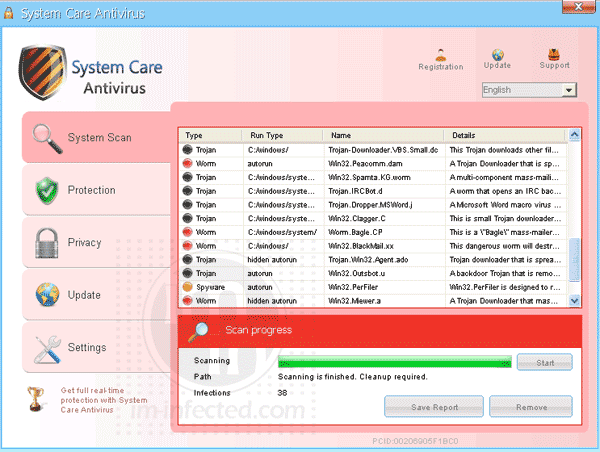The width and height of the screenshot is (600, 452).
Task: Click the Registration link
Action: [441, 67]
